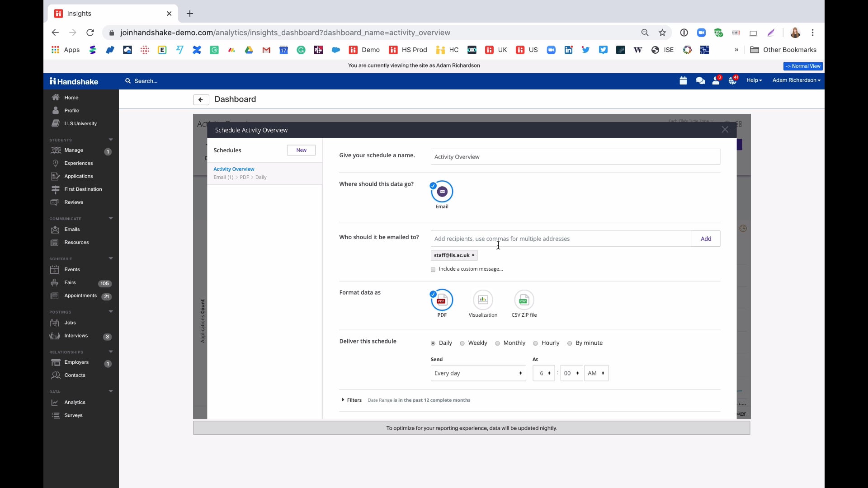Open Home in the sidebar
The image size is (868, 488).
71,98
